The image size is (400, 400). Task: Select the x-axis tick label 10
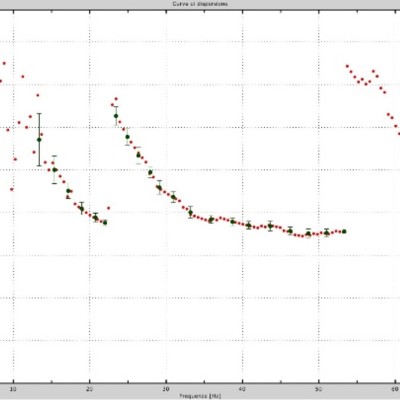coord(13,388)
